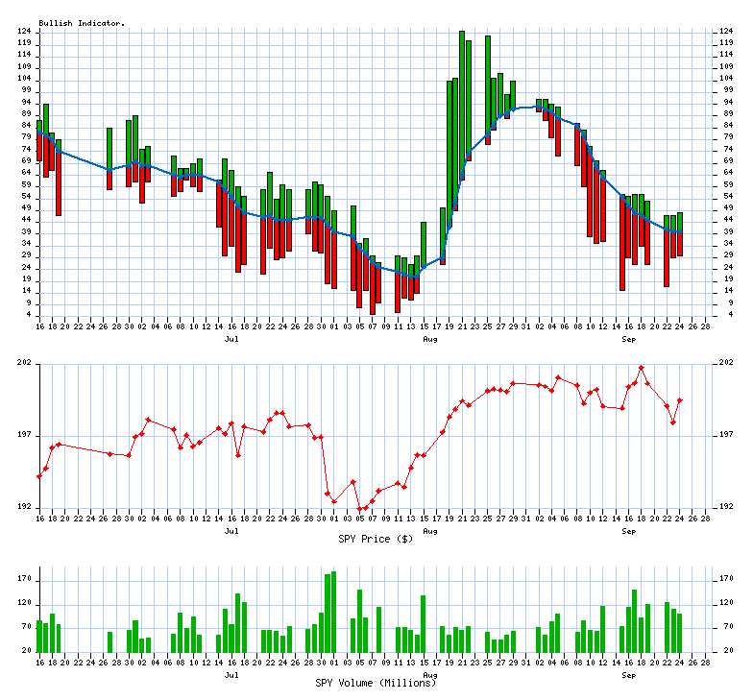Viewport: 753px width, 700px height.
Task: Click the '170' label on left volume axis
Action: pyautogui.click(x=26, y=581)
